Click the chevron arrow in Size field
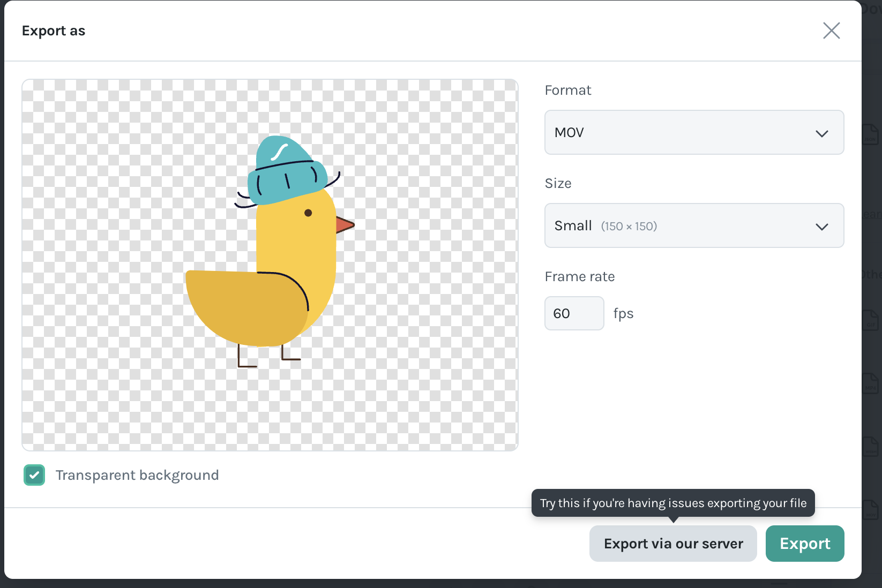 821,227
